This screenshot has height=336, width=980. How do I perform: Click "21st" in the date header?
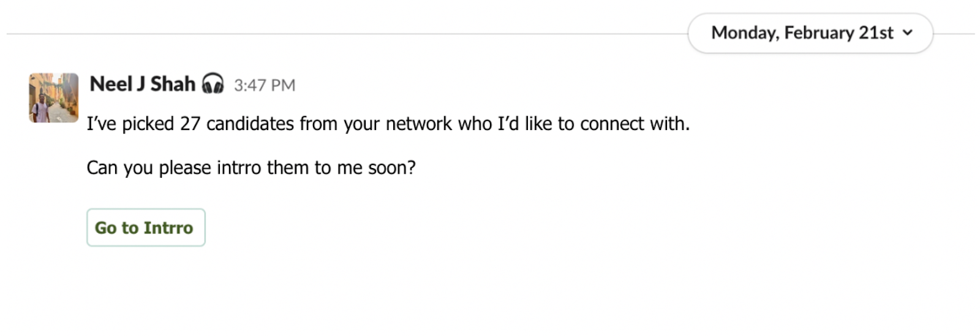[x=876, y=33]
